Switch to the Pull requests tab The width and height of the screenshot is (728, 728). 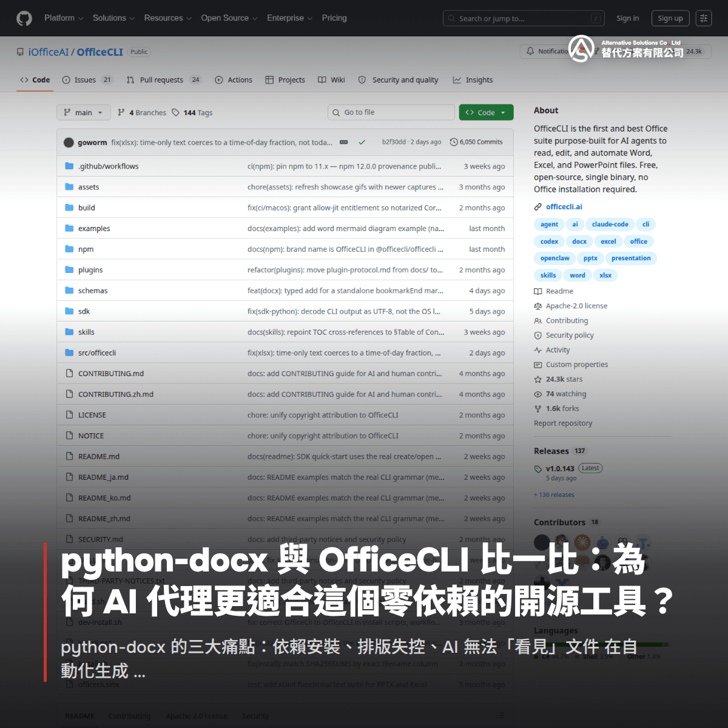164,80
